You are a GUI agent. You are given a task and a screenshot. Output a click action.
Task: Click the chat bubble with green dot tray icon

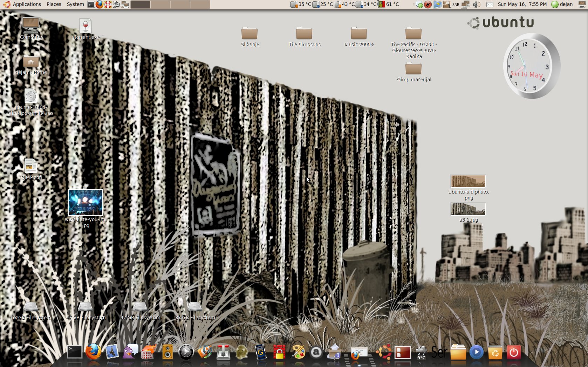click(419, 5)
